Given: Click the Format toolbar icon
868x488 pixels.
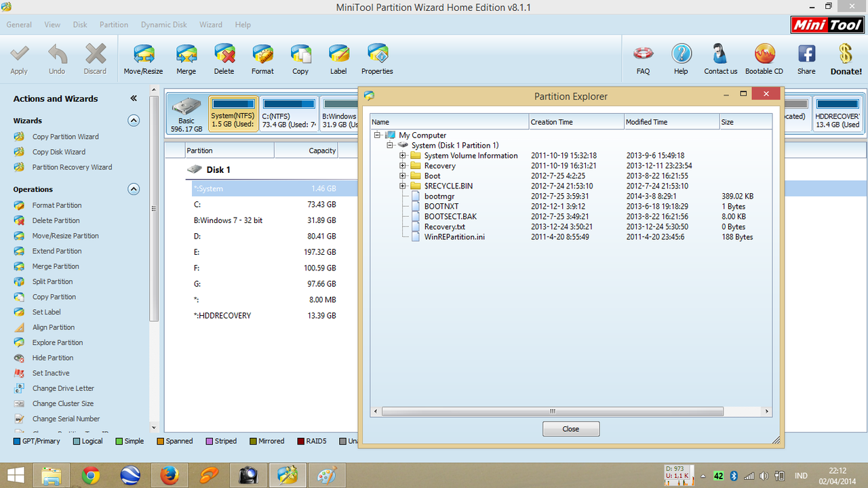Looking at the screenshot, I should coord(262,54).
